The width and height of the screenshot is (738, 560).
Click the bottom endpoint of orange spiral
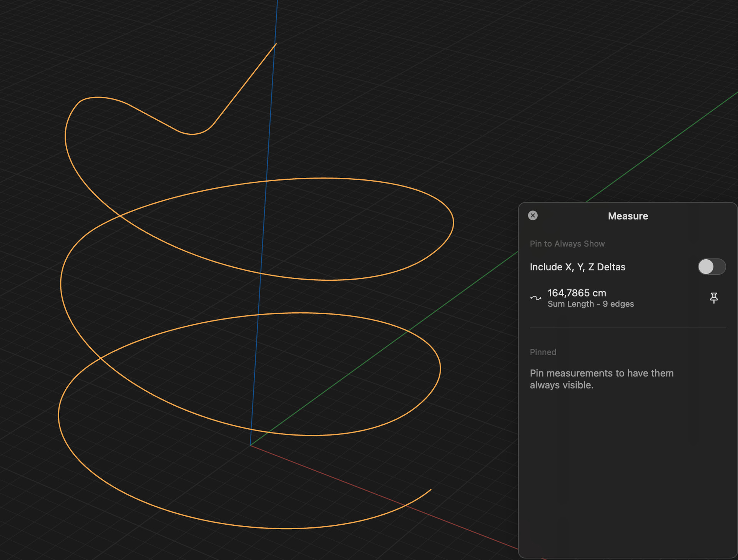(431, 490)
